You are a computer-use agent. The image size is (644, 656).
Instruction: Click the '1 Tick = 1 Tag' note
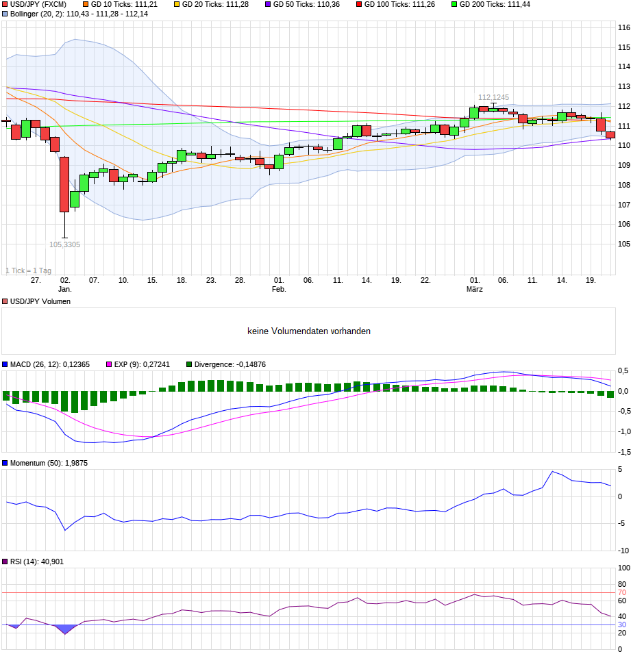tap(29, 270)
